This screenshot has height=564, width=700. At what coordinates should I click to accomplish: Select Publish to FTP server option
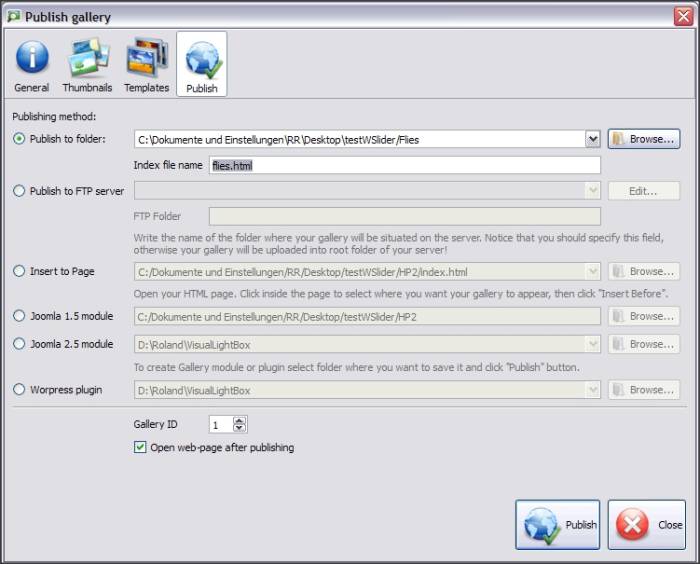click(19, 191)
